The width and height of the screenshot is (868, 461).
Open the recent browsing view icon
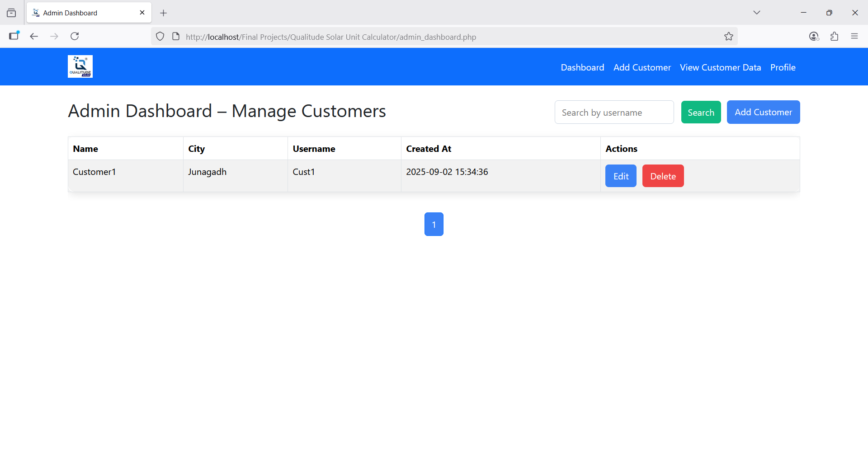[x=12, y=13]
